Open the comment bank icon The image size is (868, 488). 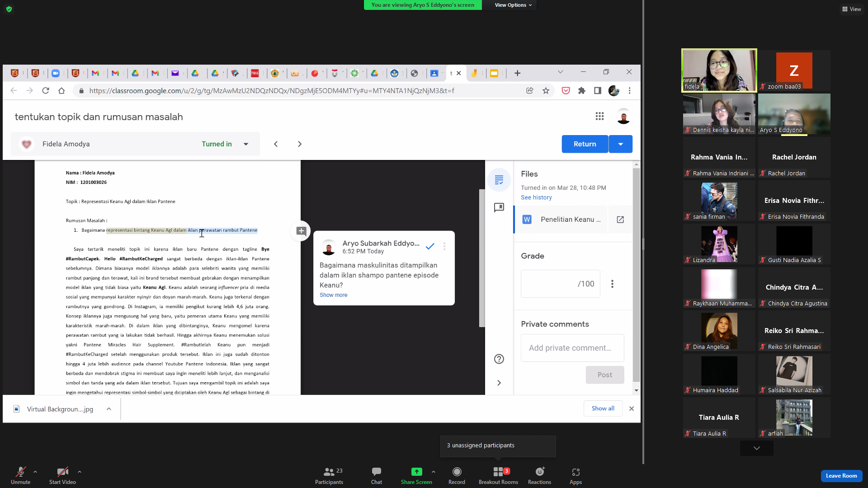(499, 208)
